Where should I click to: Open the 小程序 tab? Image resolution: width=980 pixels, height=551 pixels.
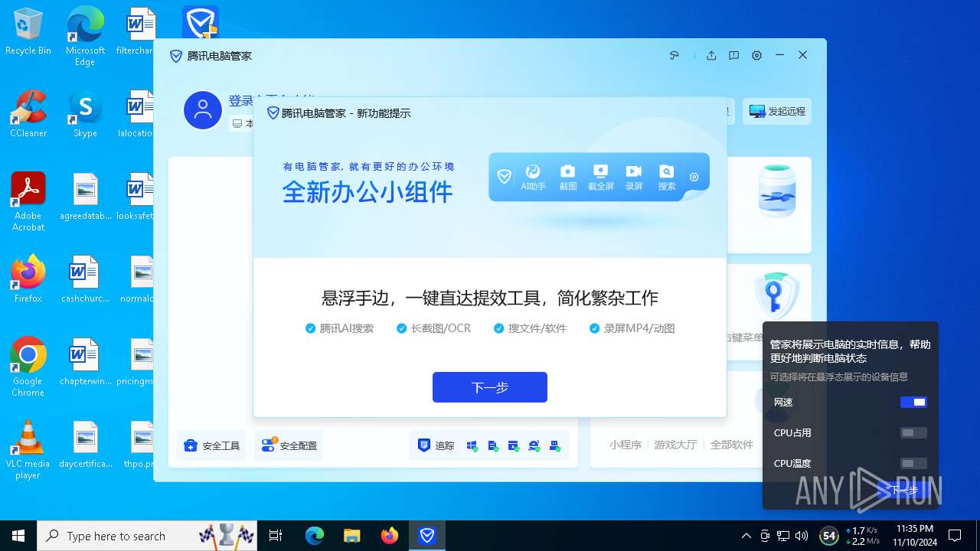(x=626, y=445)
